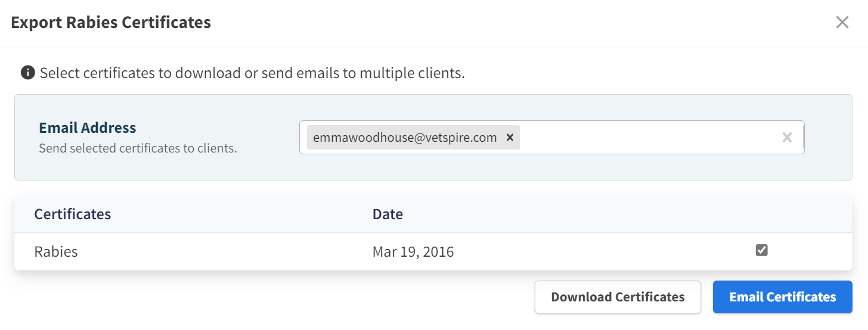
Task: Select the Rabies certificate name in the table
Action: [56, 251]
